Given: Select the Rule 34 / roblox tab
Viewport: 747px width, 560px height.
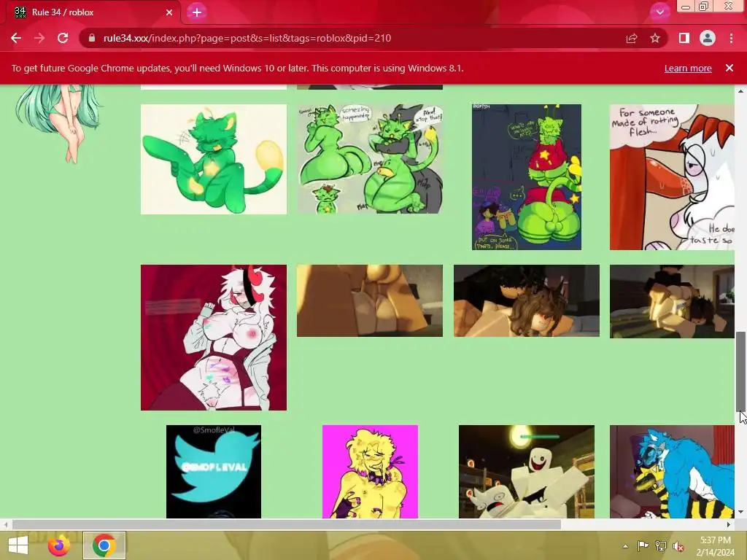Looking at the screenshot, I should pyautogui.click(x=93, y=12).
